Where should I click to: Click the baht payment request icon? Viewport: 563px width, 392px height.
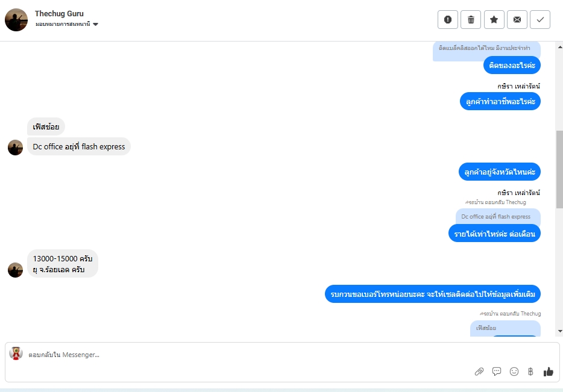(530, 372)
